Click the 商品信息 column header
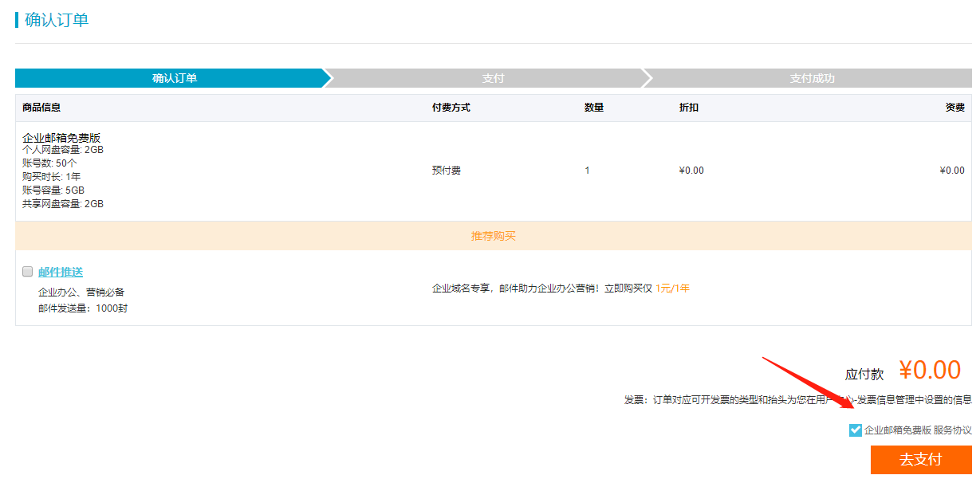980x479 pixels. click(41, 108)
